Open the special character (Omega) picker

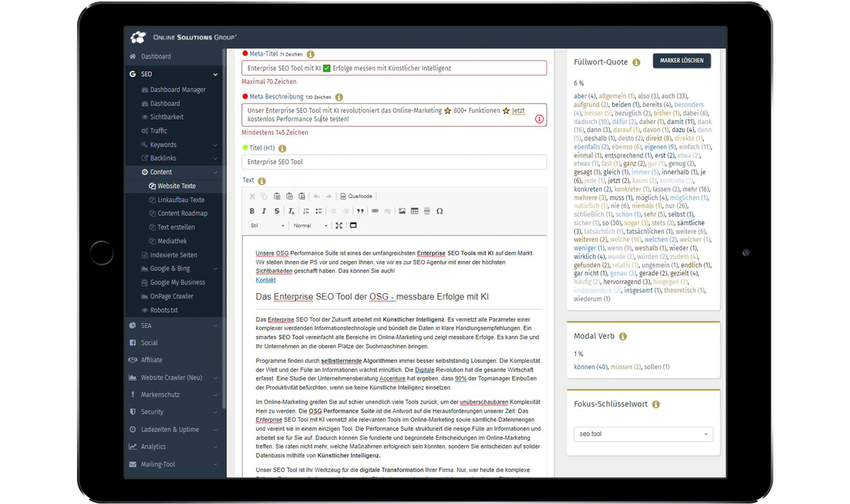[440, 211]
